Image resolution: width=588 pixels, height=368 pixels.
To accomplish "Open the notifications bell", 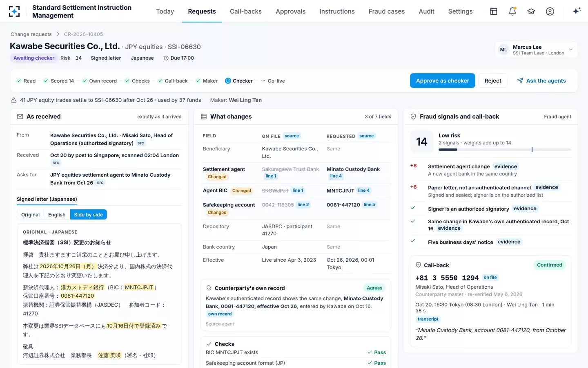I will point(512,11).
